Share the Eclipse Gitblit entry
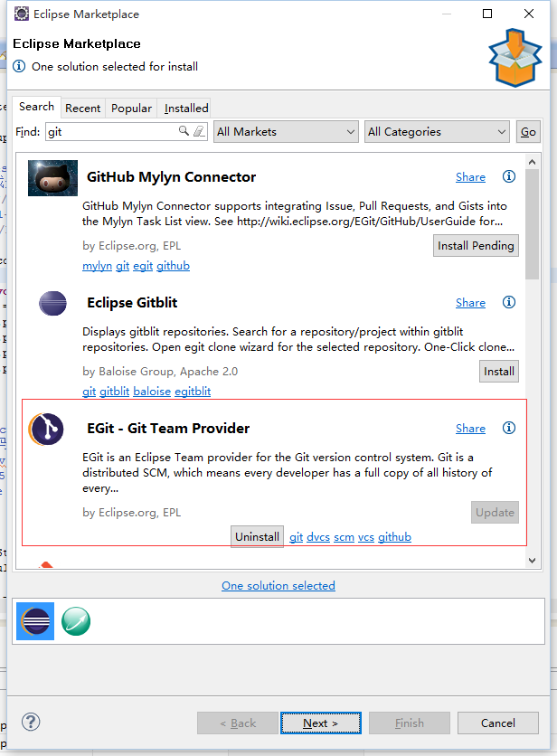557x756 pixels. tap(471, 303)
